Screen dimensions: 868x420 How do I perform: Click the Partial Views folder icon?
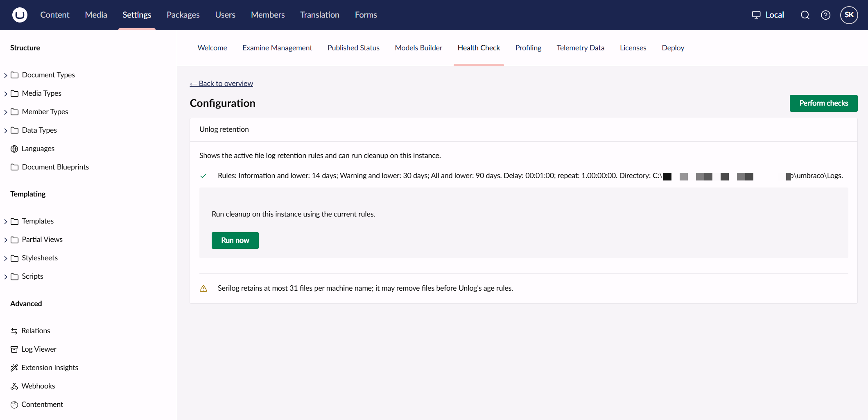(x=15, y=239)
